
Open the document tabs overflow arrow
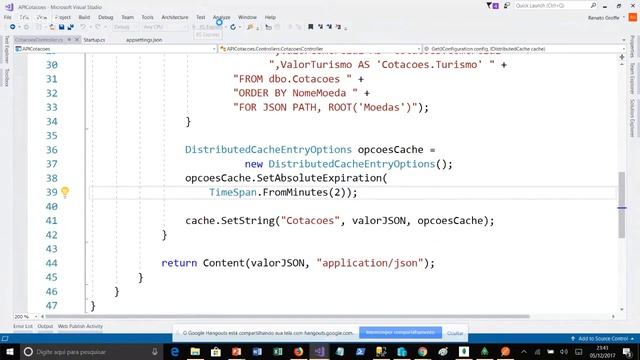click(623, 40)
